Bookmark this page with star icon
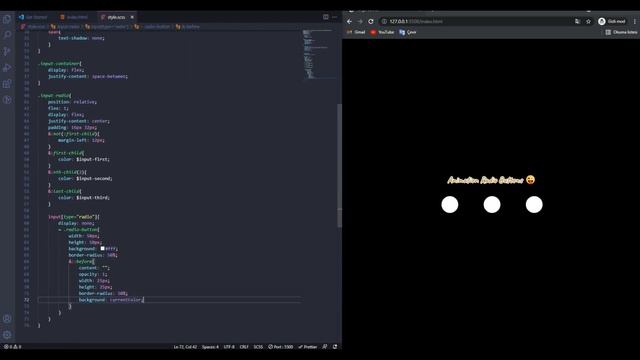The height and width of the screenshot is (360, 640). [x=588, y=21]
